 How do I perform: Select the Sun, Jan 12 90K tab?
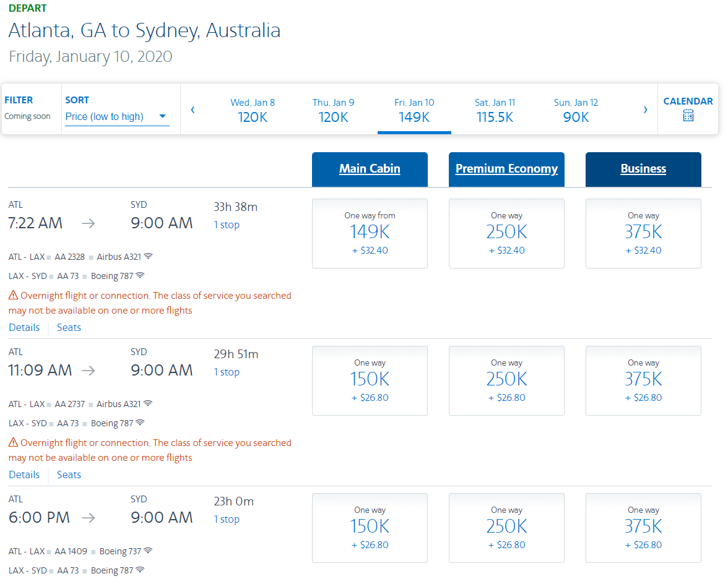(x=576, y=110)
